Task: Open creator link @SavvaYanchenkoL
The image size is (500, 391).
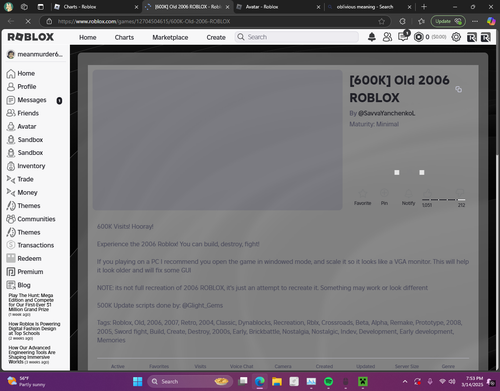Action: [x=386, y=113]
